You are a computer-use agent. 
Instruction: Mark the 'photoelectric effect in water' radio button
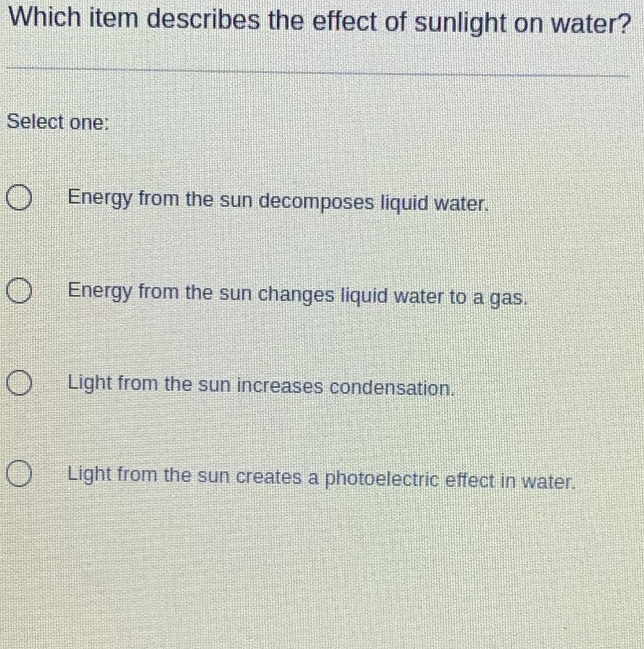pyautogui.click(x=19, y=474)
